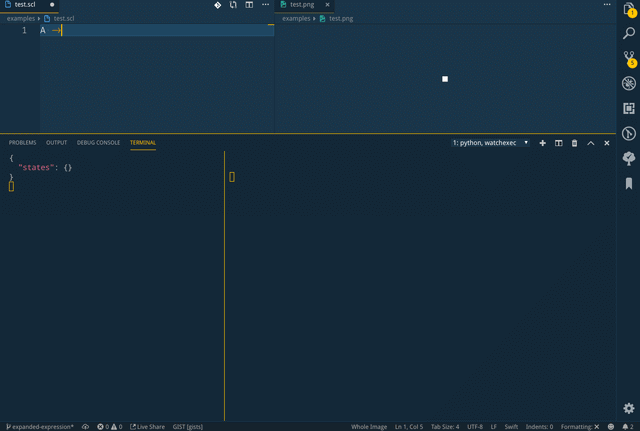Viewport: 640px width, 431px height.
Task: Click the Live Share button in status bar
Action: (148, 426)
